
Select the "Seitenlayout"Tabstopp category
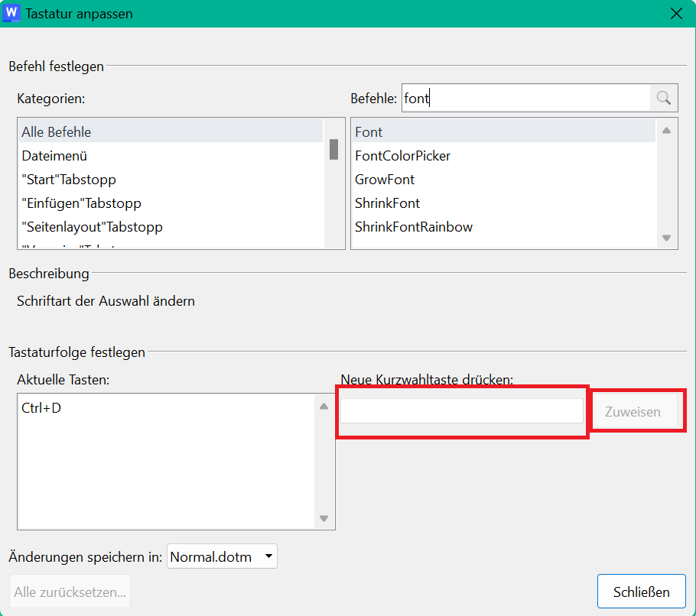click(92, 227)
